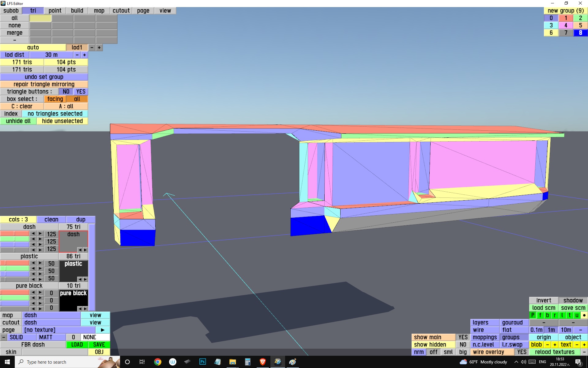This screenshot has height=368, width=588.
Task: Open Chrome from the taskbar
Action: tap(157, 362)
